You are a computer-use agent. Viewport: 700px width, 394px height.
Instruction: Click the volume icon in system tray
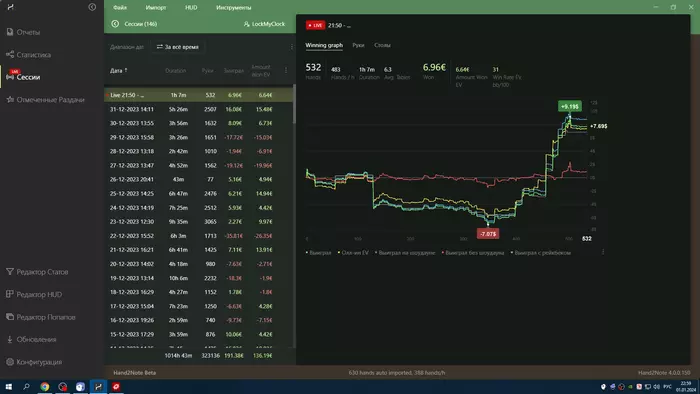(656, 386)
